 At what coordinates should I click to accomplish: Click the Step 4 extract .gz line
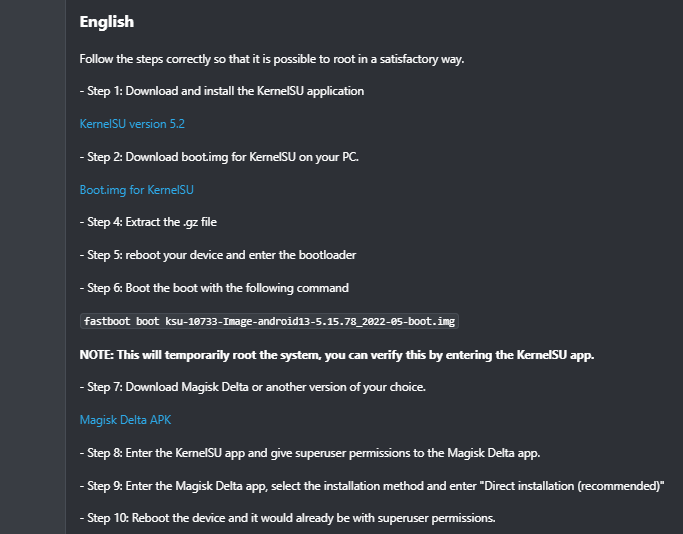coord(148,222)
